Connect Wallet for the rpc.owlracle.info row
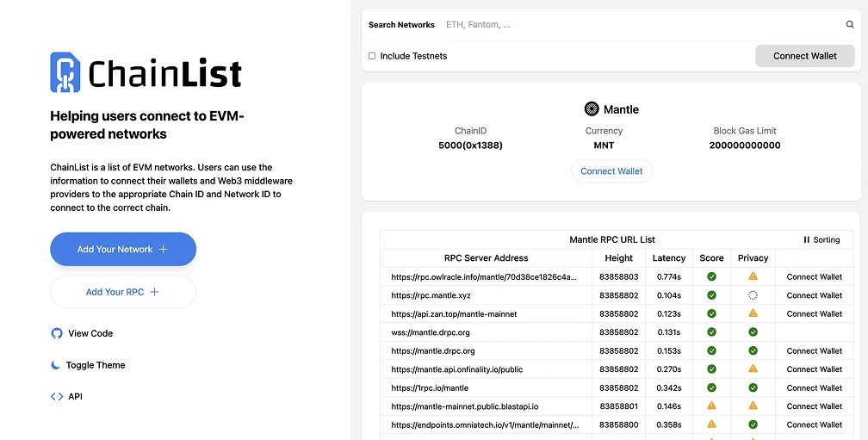Viewport: 868px width, 440px height. [815, 276]
